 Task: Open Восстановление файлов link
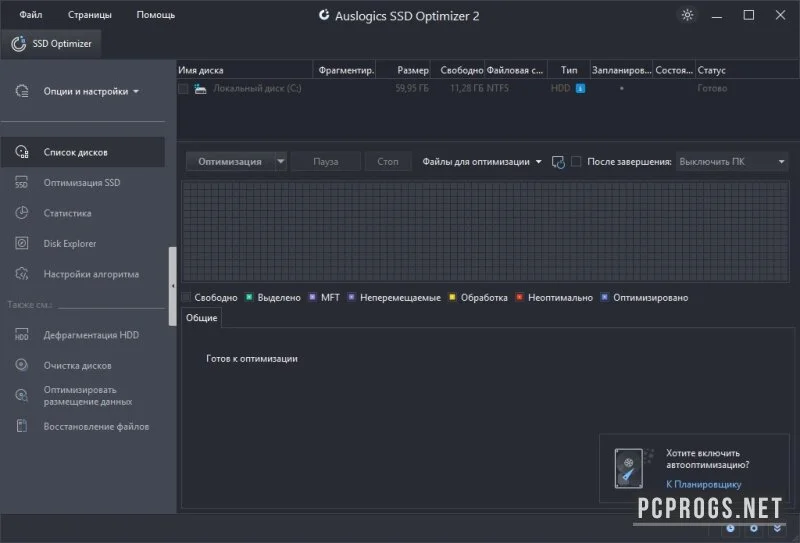[96, 427]
